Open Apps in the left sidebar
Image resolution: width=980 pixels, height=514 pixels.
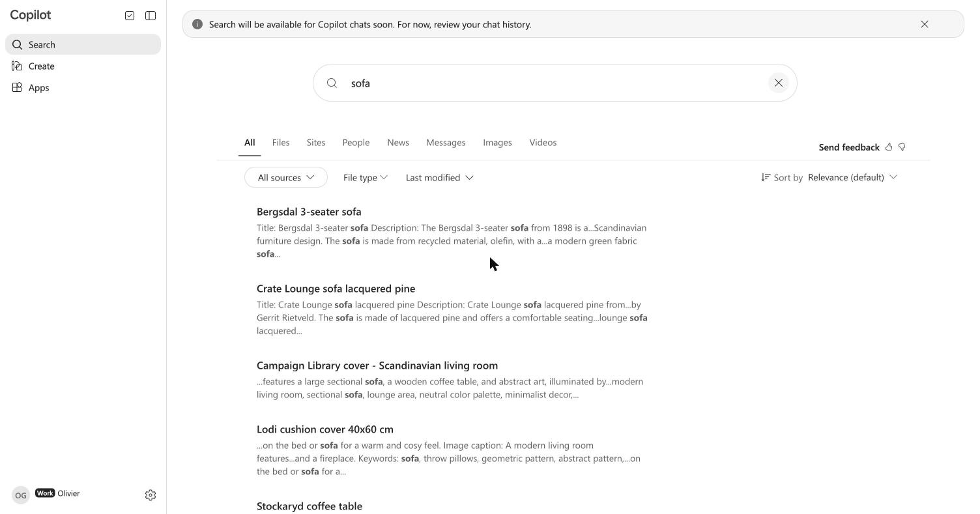[83, 87]
